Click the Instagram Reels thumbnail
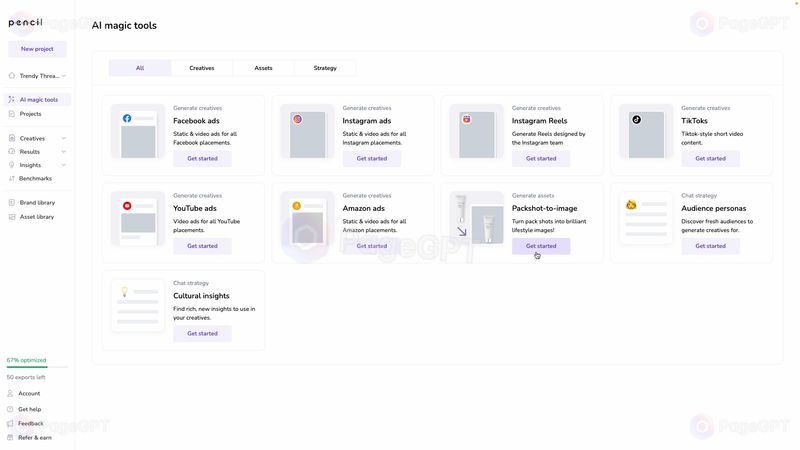800x450 pixels. coord(477,132)
